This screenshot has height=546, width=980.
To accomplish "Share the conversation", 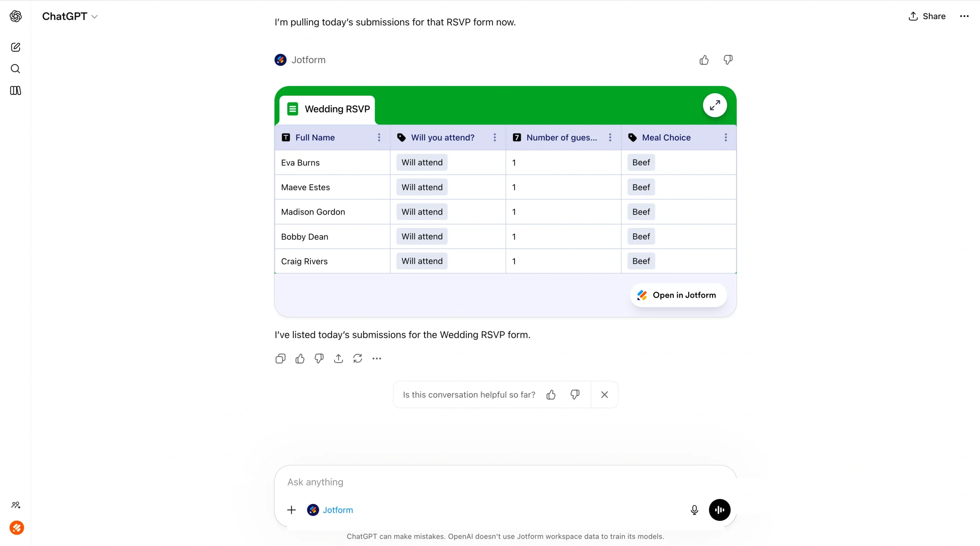I will pos(927,16).
